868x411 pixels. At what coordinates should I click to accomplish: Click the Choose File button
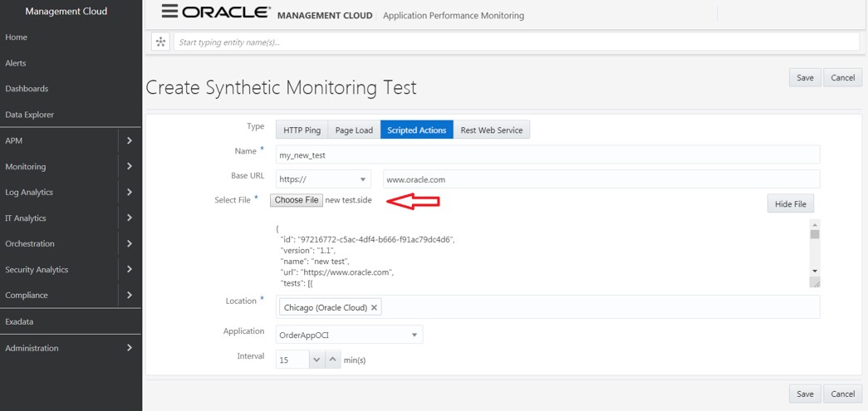coord(297,200)
